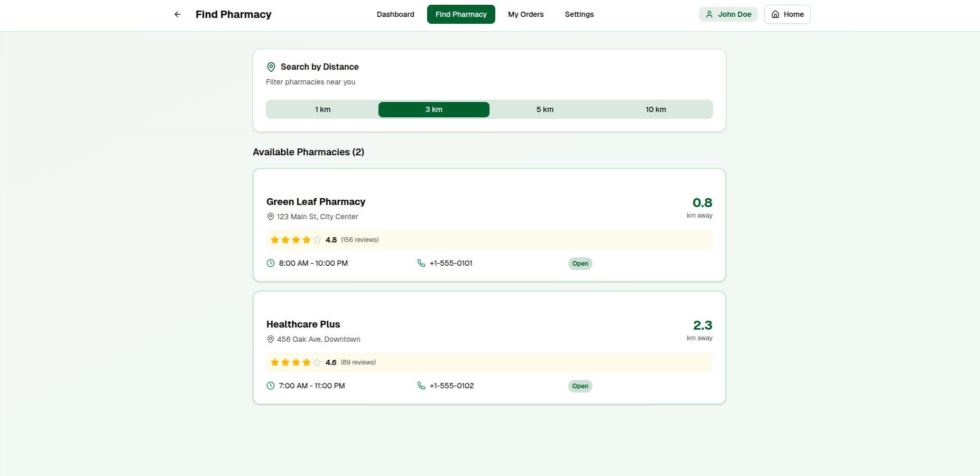Select the 1 km distance filter
980x476 pixels.
tap(322, 109)
